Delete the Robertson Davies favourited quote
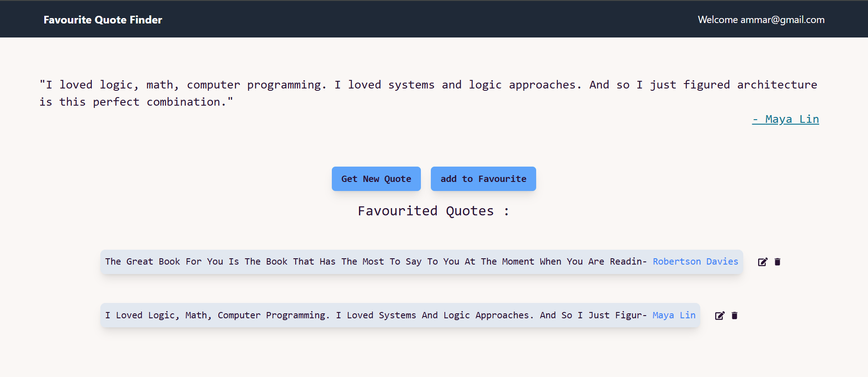Screen dimensions: 868x377 coord(778,262)
